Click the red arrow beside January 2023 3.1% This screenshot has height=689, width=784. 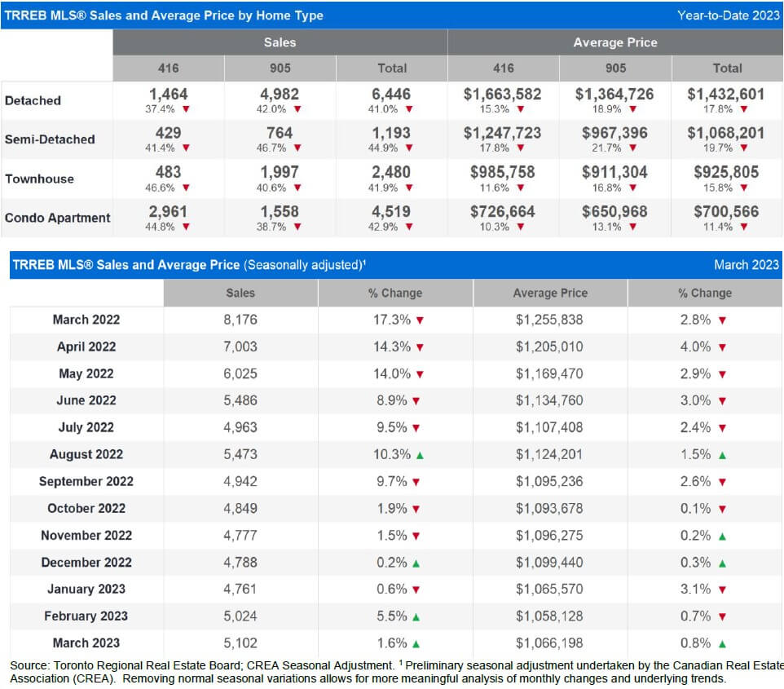(x=722, y=590)
